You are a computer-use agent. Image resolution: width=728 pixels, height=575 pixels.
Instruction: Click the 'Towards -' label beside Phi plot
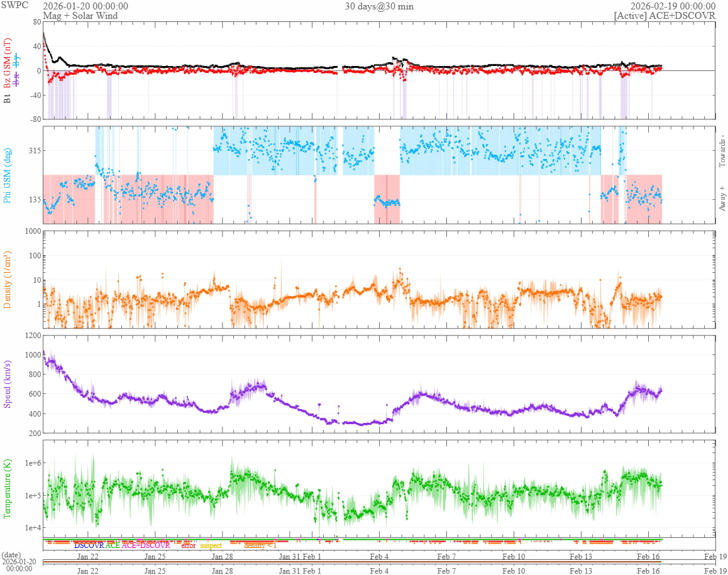[x=722, y=151]
